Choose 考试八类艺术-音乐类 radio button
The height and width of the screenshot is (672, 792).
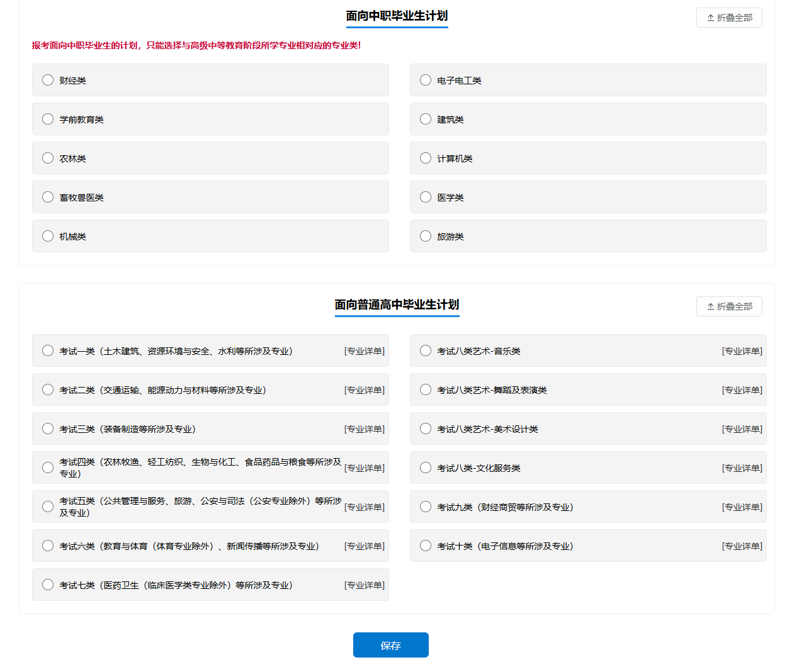coord(426,350)
